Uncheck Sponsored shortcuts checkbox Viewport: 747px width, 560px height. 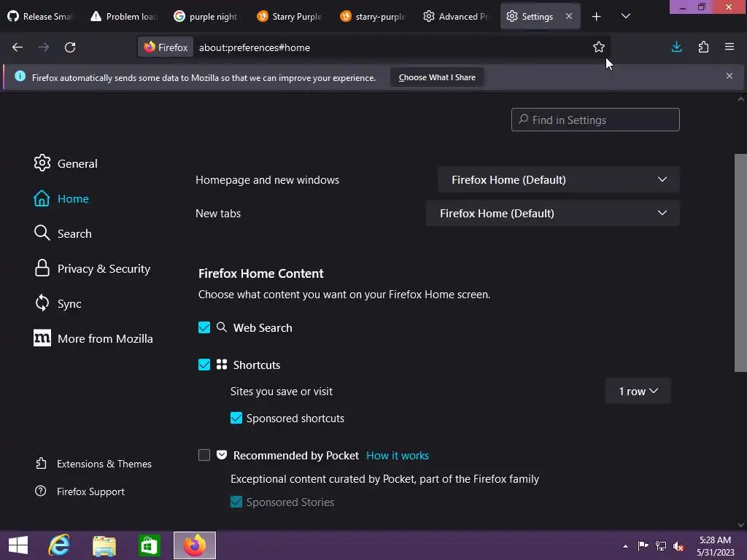coord(236,418)
